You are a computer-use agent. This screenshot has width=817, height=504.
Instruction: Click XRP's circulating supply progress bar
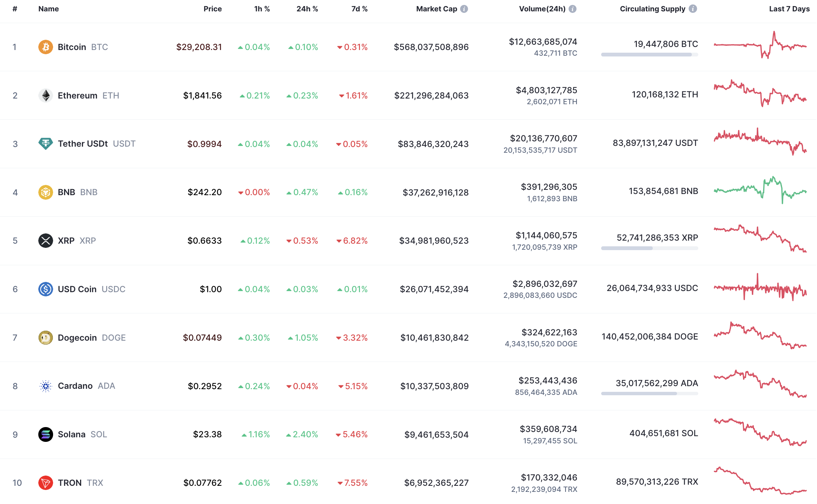click(x=649, y=249)
